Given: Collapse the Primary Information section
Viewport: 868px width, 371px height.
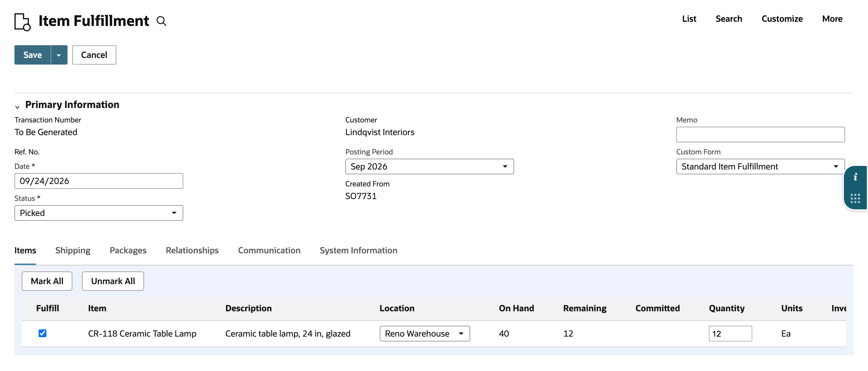Looking at the screenshot, I should click(x=17, y=107).
